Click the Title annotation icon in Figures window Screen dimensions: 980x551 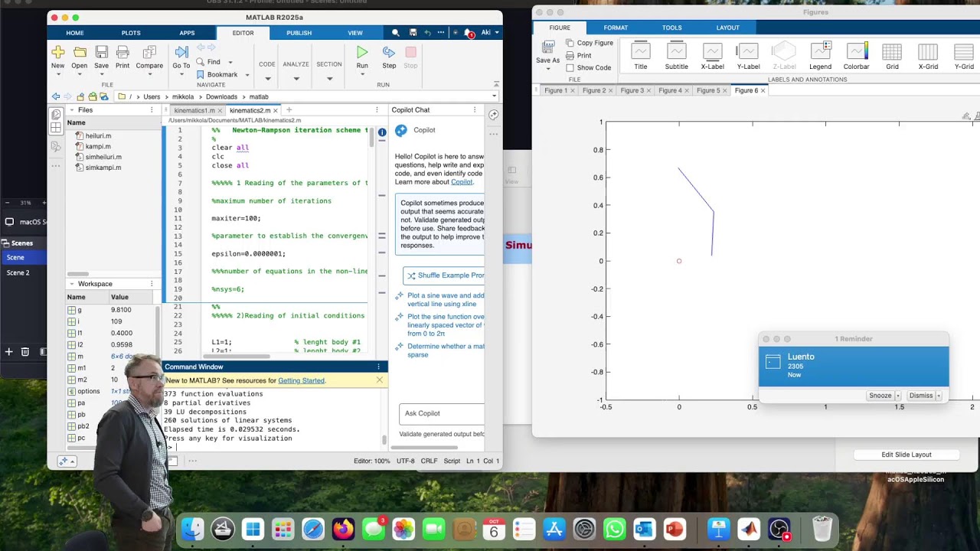[641, 51]
